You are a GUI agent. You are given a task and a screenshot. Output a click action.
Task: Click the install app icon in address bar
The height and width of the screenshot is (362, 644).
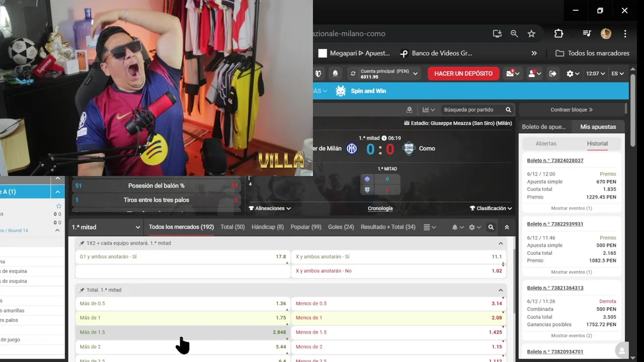pos(497,34)
